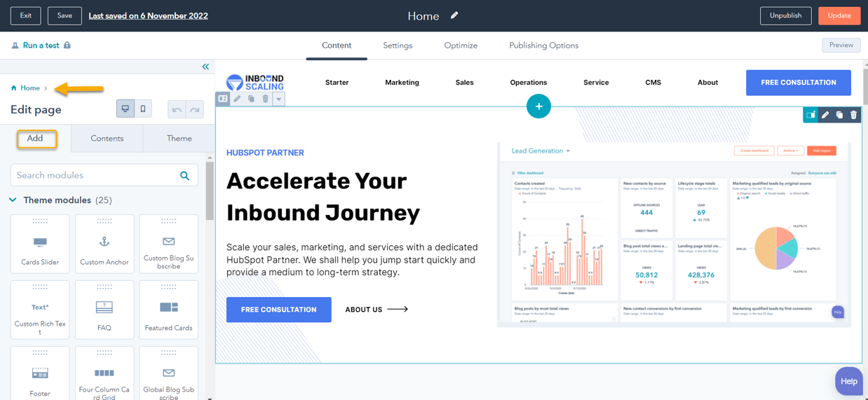Screen dimensions: 868x400
Task: Click the hero FREE CONSULTATION button
Action: (x=279, y=310)
